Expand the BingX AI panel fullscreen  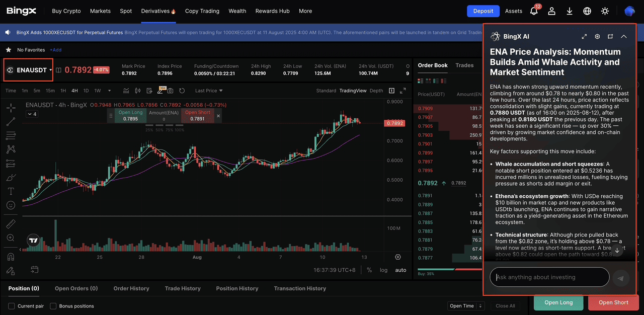coord(584,37)
